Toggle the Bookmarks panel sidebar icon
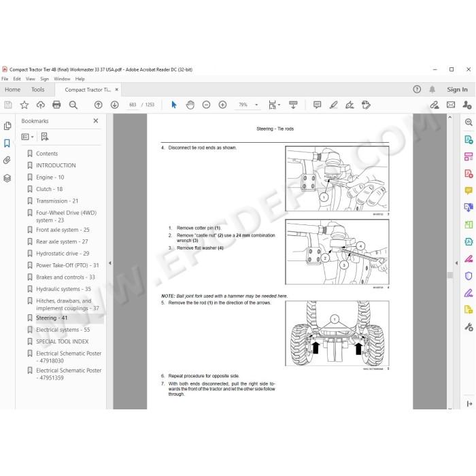 [7, 143]
